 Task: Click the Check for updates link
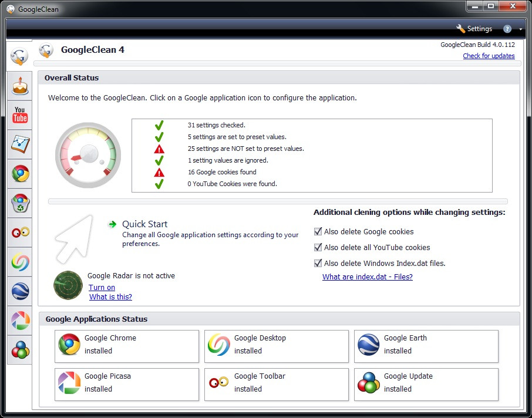489,56
